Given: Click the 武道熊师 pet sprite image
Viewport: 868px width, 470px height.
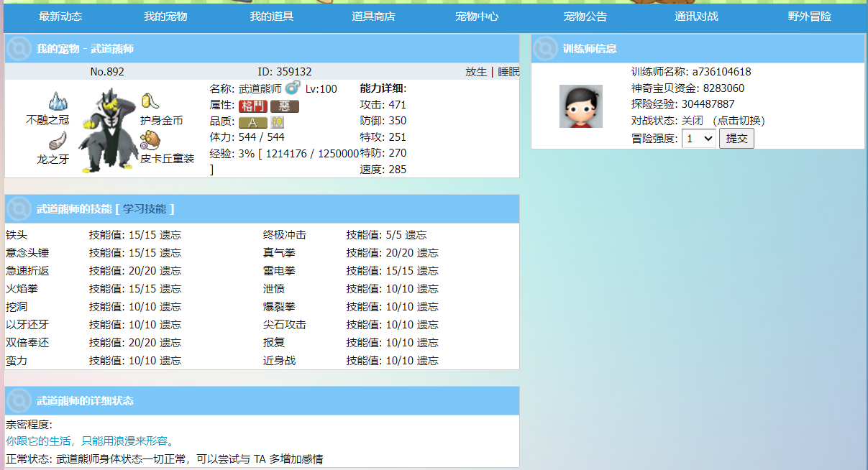Looking at the screenshot, I should point(109,130).
